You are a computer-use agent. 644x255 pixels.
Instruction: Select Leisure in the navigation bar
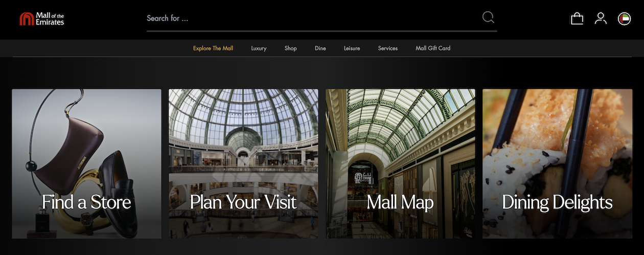[352, 48]
